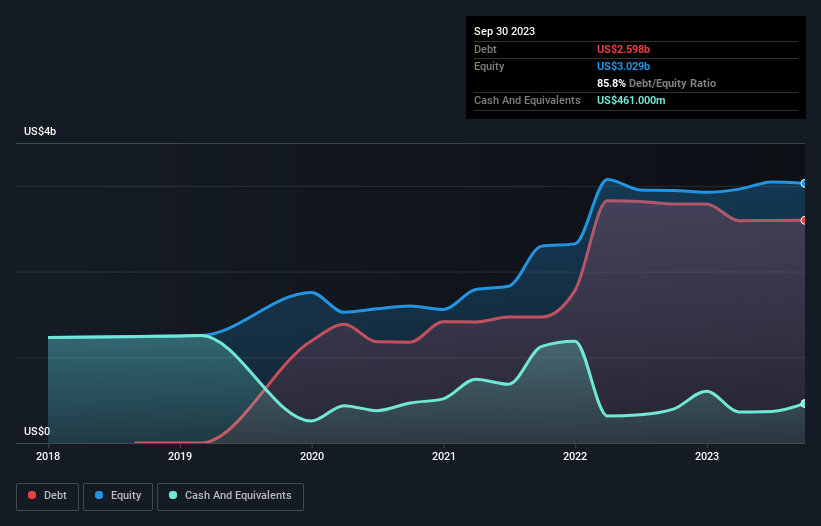The width and height of the screenshot is (821, 526).
Task: Click the 2019 x-axis label
Action: point(180,456)
